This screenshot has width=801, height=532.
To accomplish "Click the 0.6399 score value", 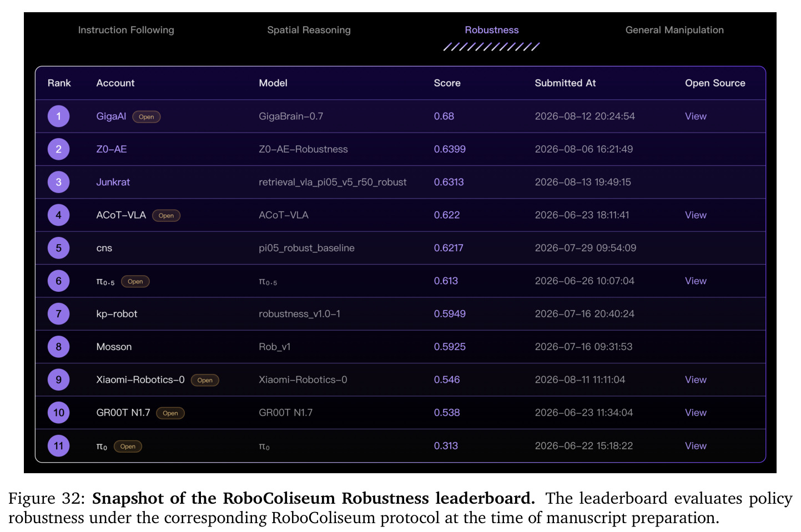I will pyautogui.click(x=450, y=149).
